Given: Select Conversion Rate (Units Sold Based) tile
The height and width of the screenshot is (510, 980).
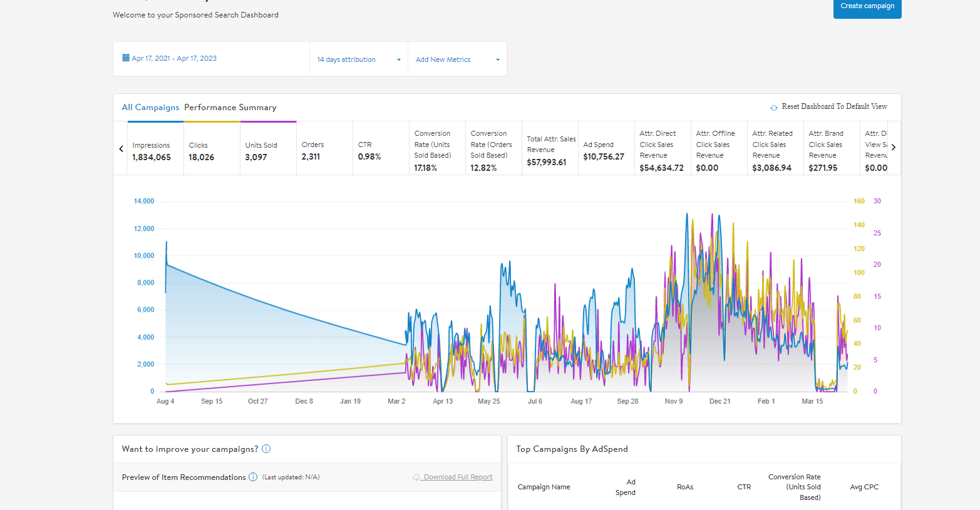Looking at the screenshot, I should (x=437, y=148).
